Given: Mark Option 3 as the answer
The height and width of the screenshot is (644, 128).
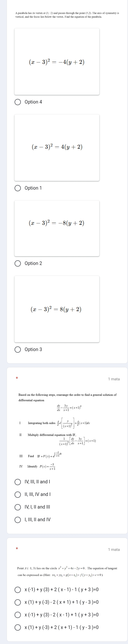Looking at the screenshot, I should (x=18, y=350).
